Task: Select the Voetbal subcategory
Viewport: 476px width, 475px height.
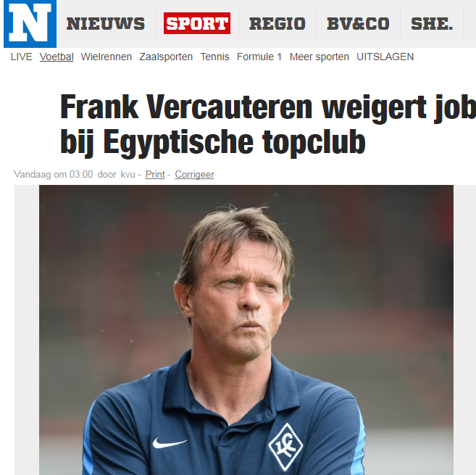Action: [x=57, y=57]
